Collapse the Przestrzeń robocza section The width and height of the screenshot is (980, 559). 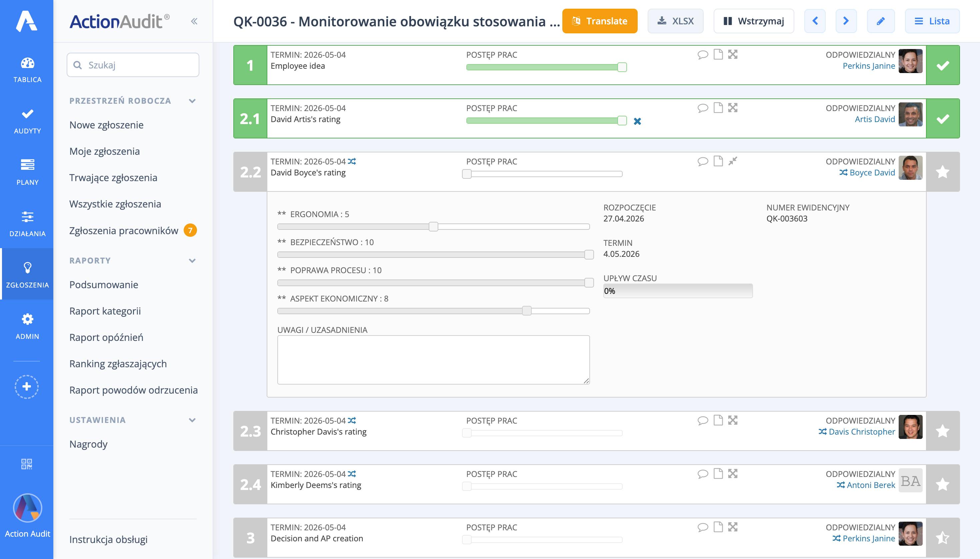[192, 101]
